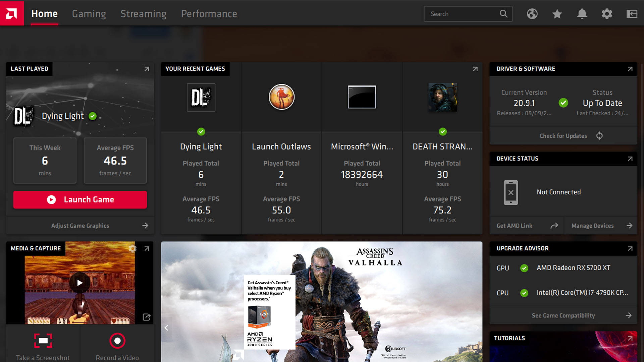Click See Game Compatibility link
644x362 pixels.
563,315
